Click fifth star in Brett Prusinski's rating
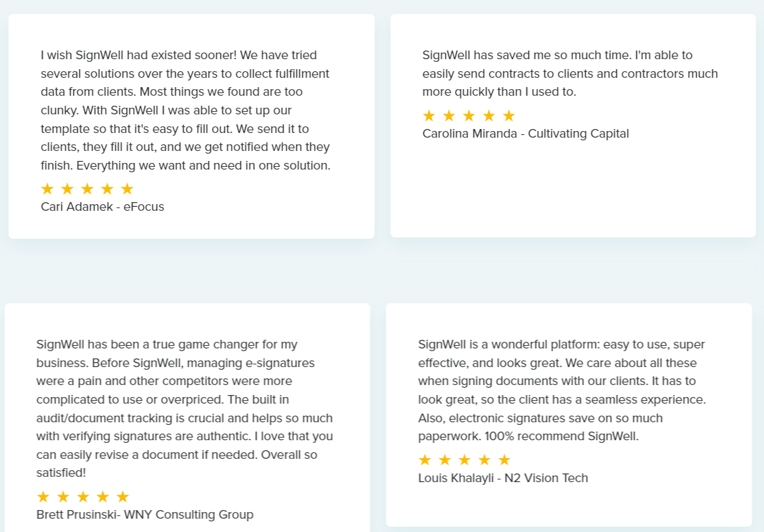Image resolution: width=764 pixels, height=532 pixels. coord(122,497)
